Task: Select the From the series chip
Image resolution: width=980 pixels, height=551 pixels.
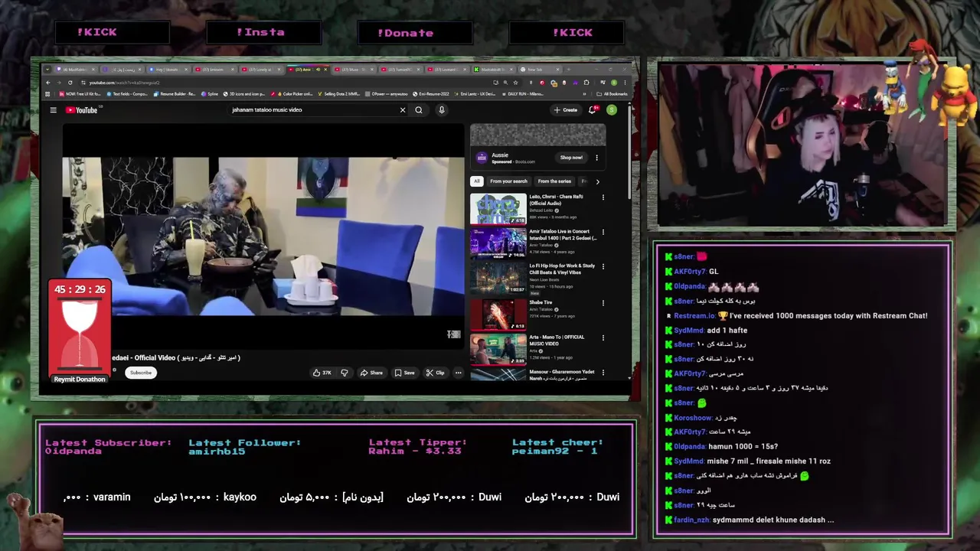Action: 554,181
